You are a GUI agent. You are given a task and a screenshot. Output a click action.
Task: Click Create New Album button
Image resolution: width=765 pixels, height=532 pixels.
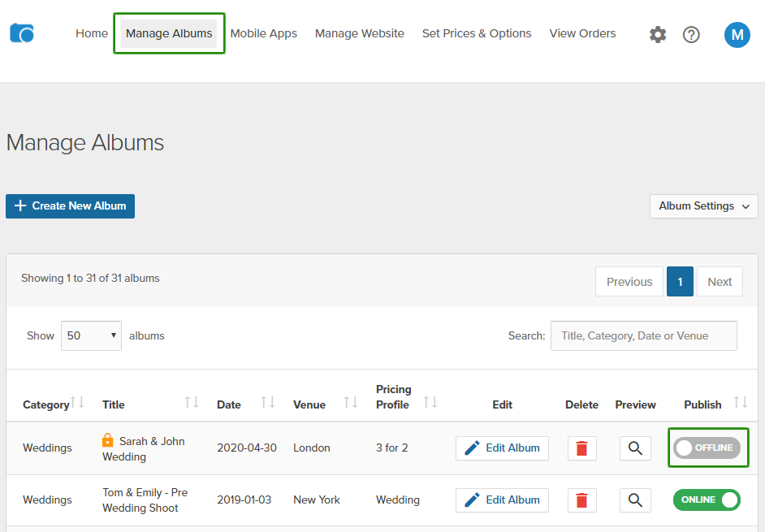70,206
